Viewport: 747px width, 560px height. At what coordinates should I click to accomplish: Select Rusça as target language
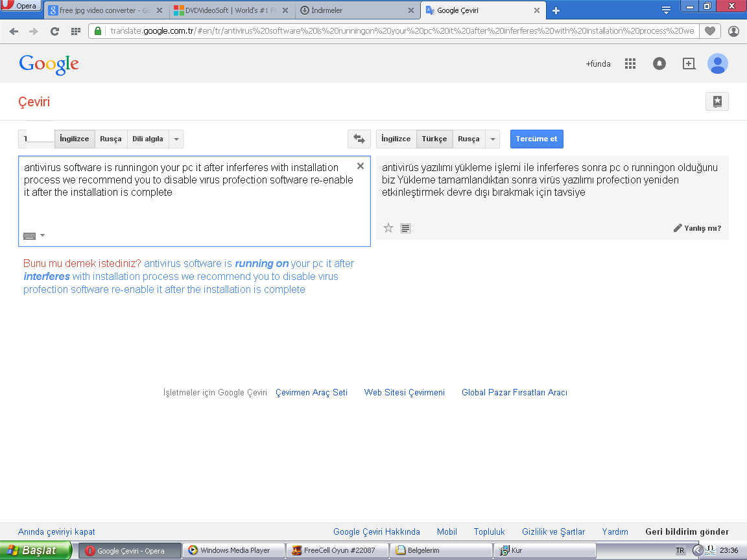(x=469, y=139)
